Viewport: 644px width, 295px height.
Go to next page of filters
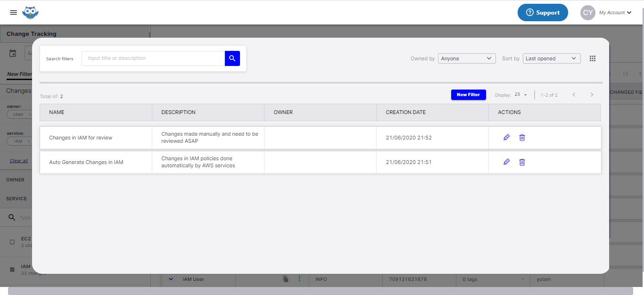(x=592, y=95)
